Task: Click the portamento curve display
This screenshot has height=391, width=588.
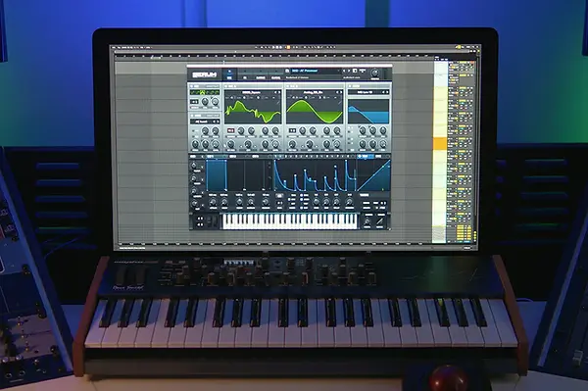Action: pyautogui.click(x=380, y=221)
